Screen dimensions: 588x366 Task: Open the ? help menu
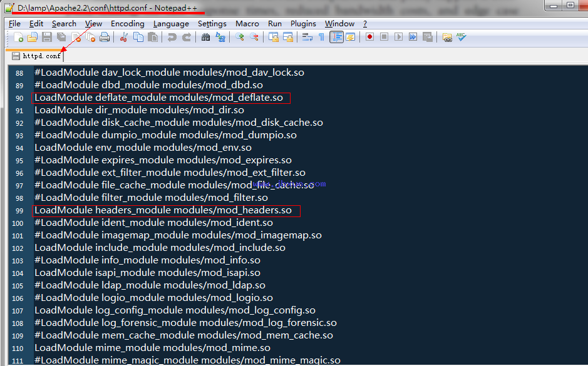point(365,24)
